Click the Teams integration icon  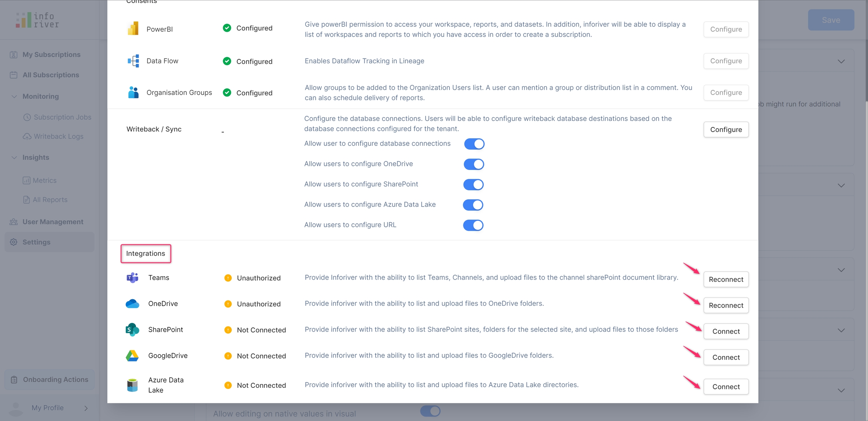click(x=132, y=278)
